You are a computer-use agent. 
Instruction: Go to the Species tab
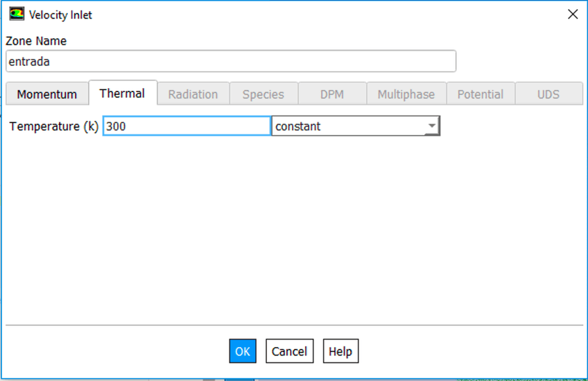263,94
